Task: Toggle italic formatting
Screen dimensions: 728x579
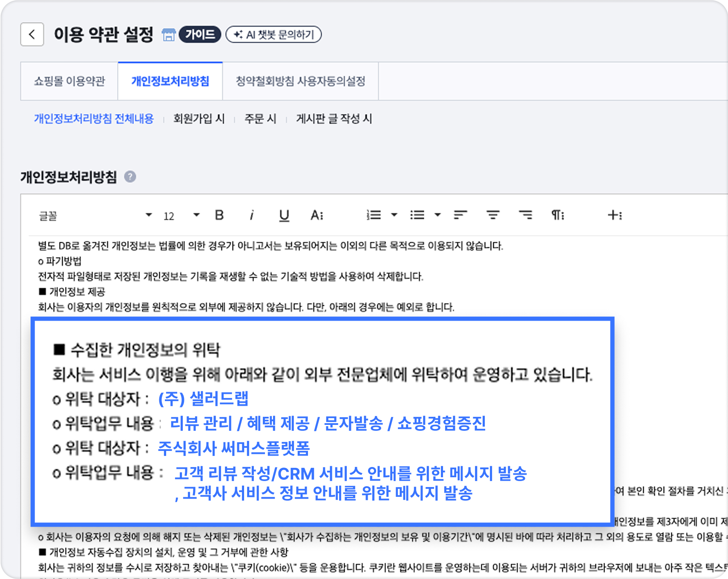Action: pos(252,215)
